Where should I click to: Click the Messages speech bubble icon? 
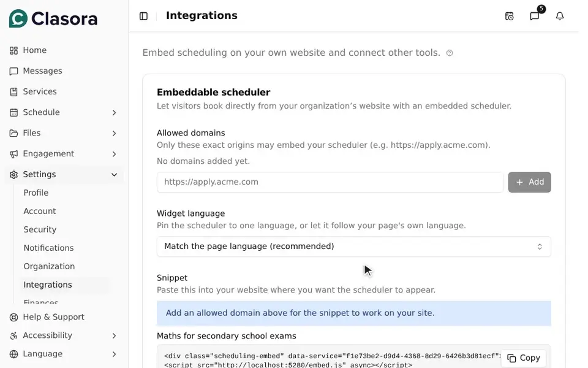14,72
